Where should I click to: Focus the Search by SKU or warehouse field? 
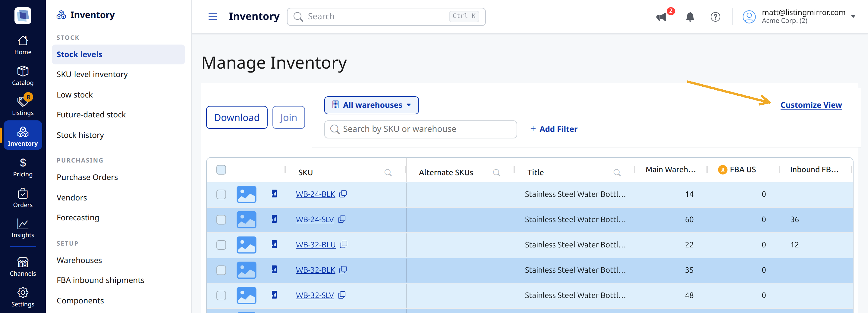(420, 129)
